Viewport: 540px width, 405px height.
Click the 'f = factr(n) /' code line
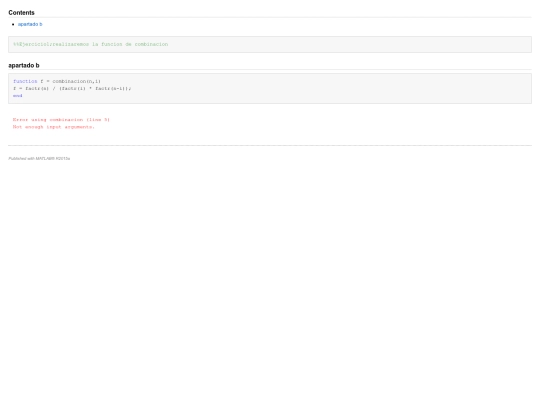click(72, 89)
